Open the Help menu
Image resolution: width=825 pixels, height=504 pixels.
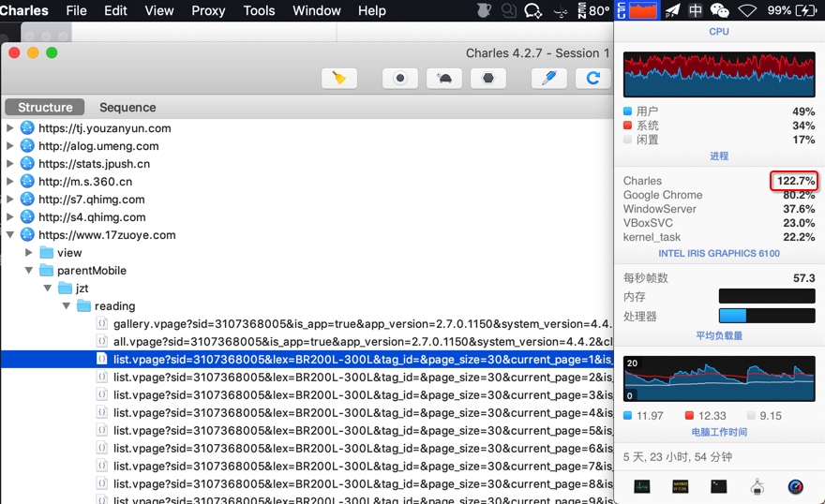click(x=372, y=10)
